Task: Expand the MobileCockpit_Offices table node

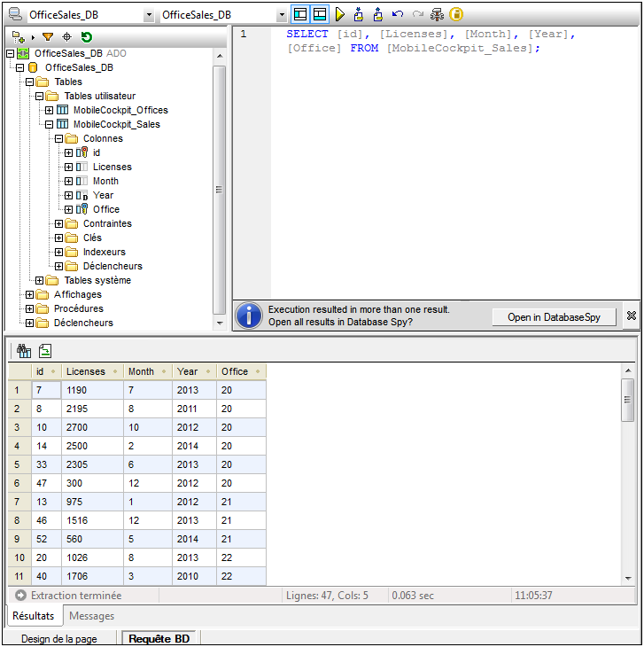Action: [x=50, y=110]
